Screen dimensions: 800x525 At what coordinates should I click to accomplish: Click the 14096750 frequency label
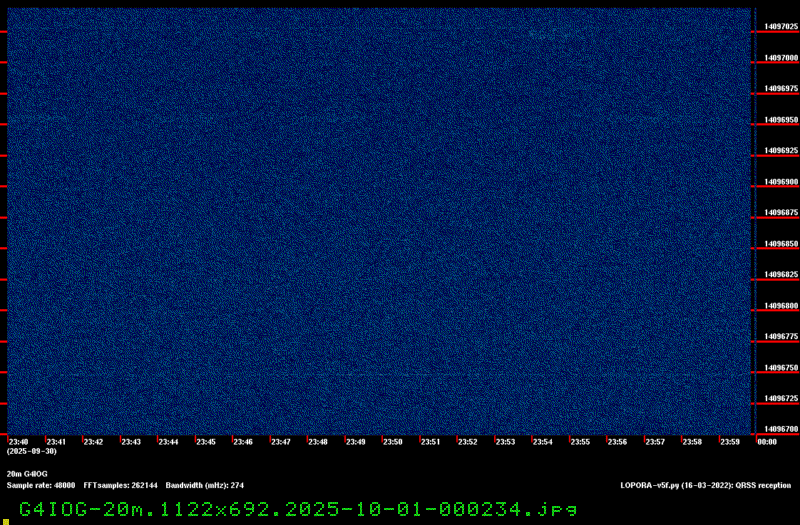(781, 367)
